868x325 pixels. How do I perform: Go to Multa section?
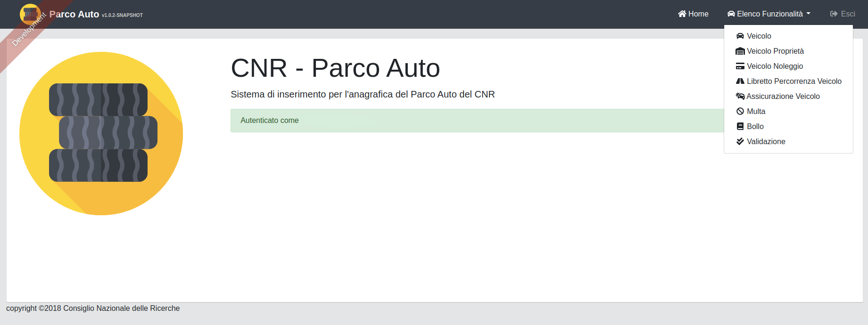(788, 111)
